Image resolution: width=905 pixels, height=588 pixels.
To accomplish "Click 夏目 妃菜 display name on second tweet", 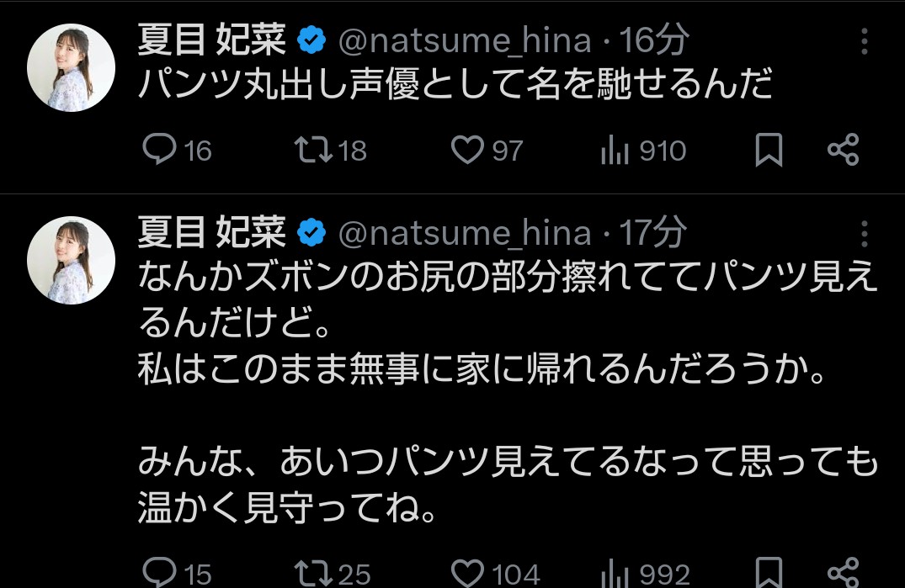I will tap(212, 233).
